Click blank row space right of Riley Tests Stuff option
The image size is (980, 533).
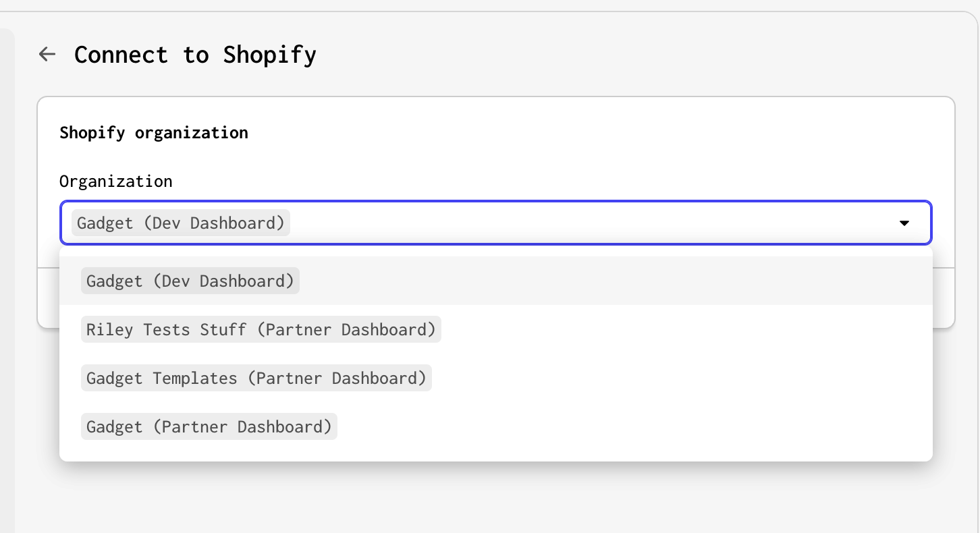[675, 329]
